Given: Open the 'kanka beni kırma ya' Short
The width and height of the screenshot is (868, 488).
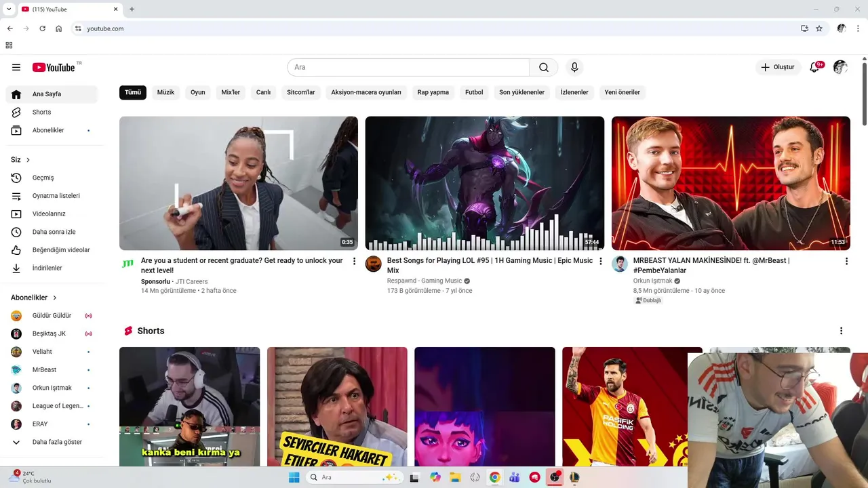Looking at the screenshot, I should pyautogui.click(x=190, y=407).
